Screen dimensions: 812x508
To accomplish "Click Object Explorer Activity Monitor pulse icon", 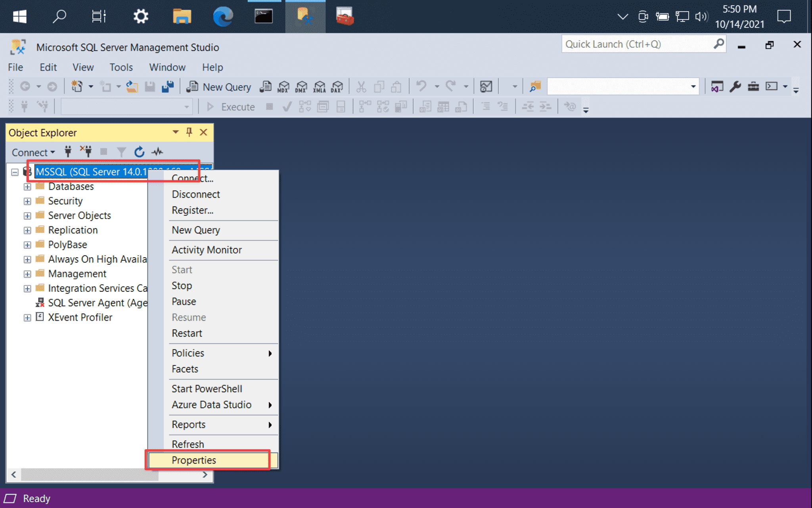I will coord(157,152).
